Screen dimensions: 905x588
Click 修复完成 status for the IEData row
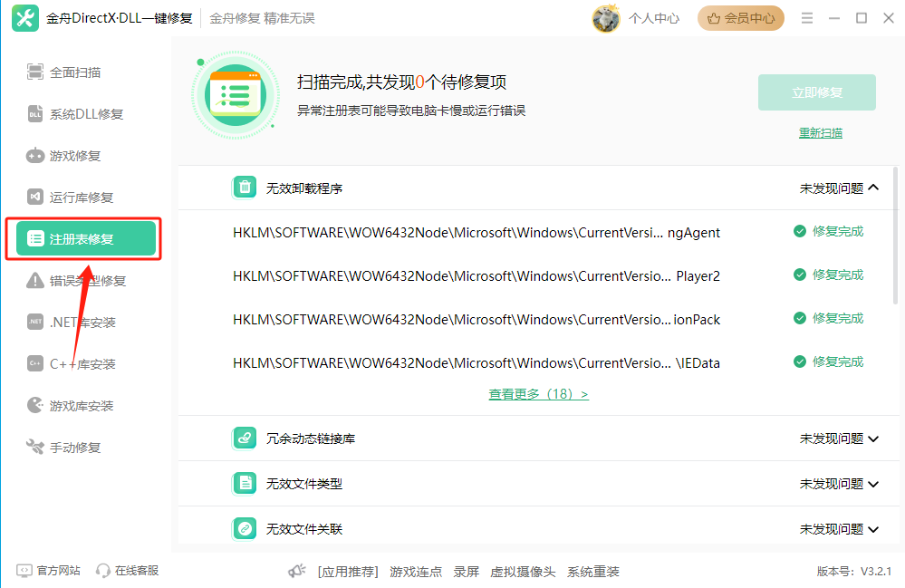point(837,361)
